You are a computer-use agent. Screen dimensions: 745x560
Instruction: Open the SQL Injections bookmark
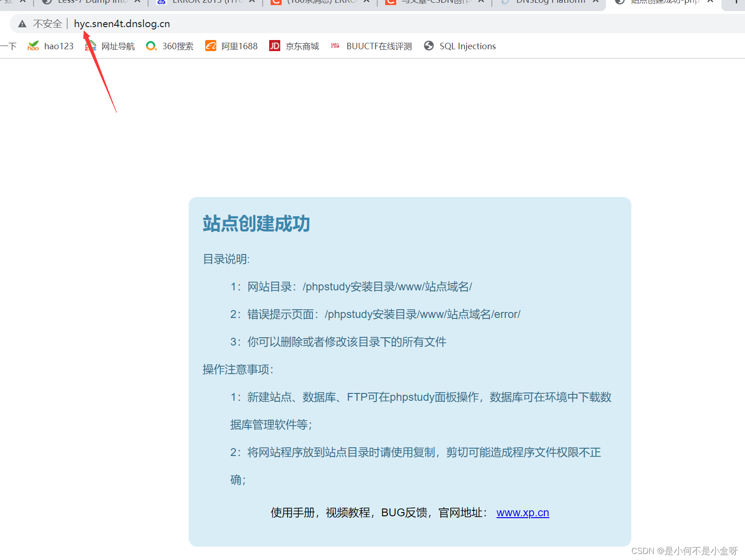pyautogui.click(x=460, y=46)
